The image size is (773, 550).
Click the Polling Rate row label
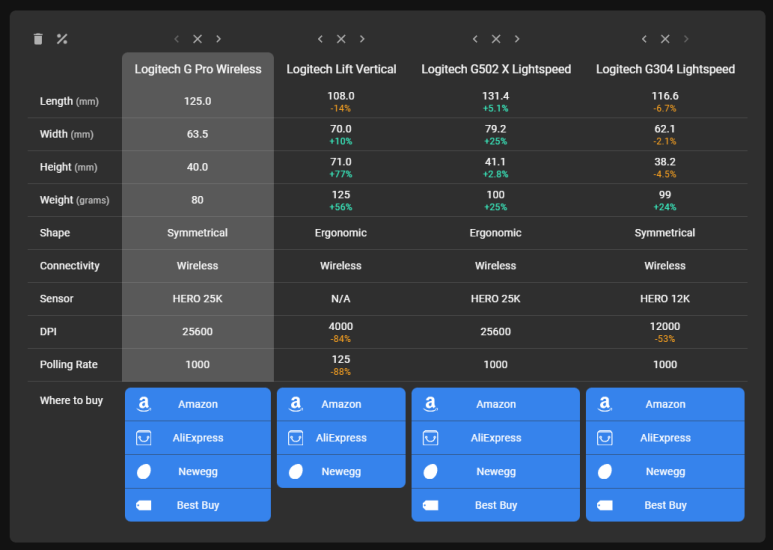(x=69, y=365)
